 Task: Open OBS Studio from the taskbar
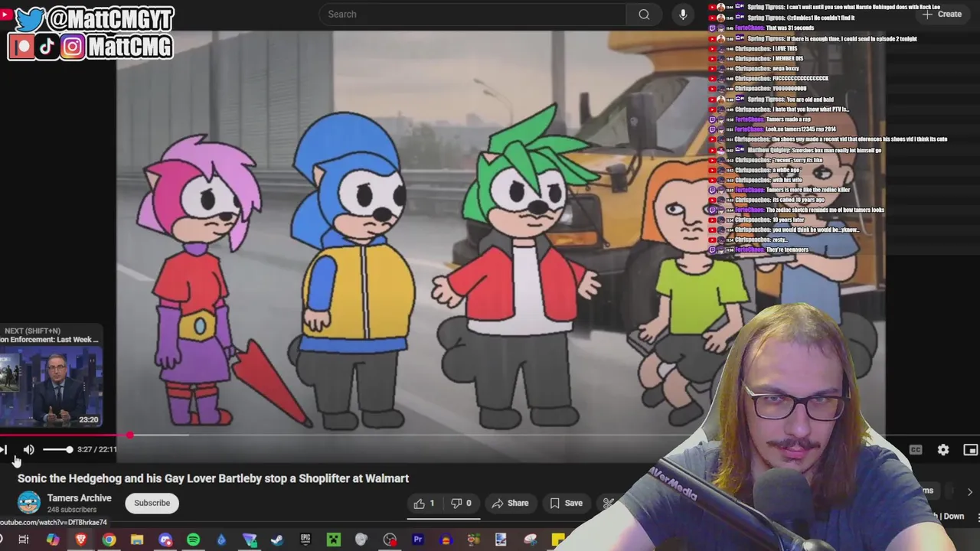390,540
